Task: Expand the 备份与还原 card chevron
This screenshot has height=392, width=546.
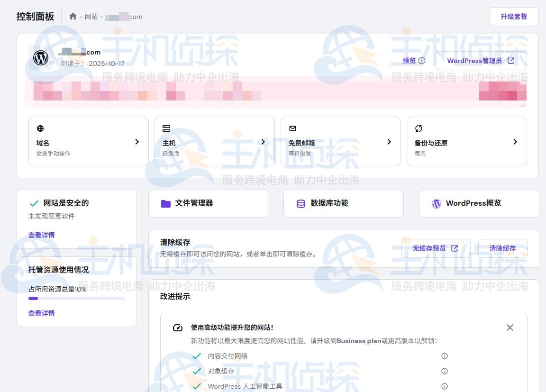Action: [515, 141]
